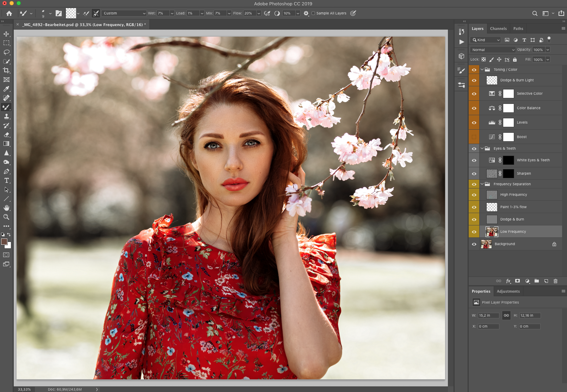
Task: Click the foreground color swatch
Action: [x=4, y=242]
